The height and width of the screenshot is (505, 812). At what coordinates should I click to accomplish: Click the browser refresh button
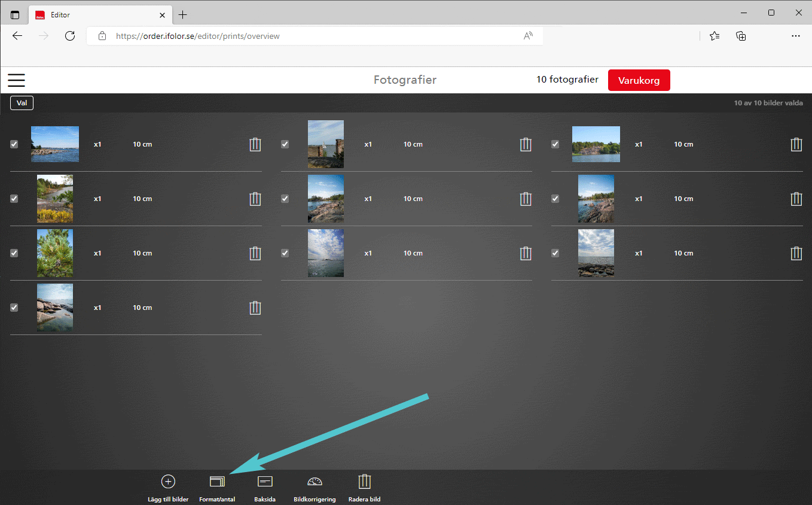pos(70,36)
